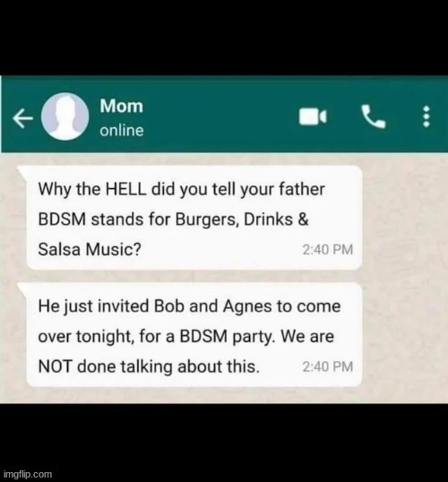Open the imgflip.com watermark link

tap(28, 474)
